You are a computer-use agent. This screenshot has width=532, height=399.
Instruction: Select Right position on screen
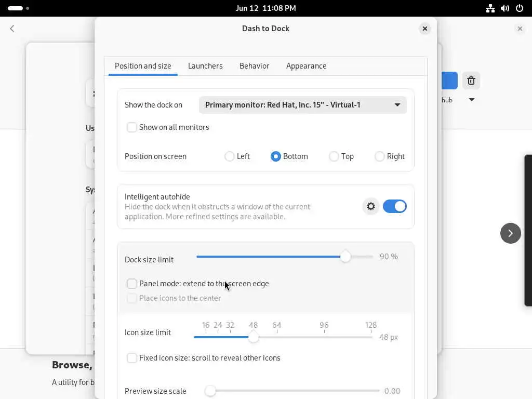pyautogui.click(x=379, y=156)
